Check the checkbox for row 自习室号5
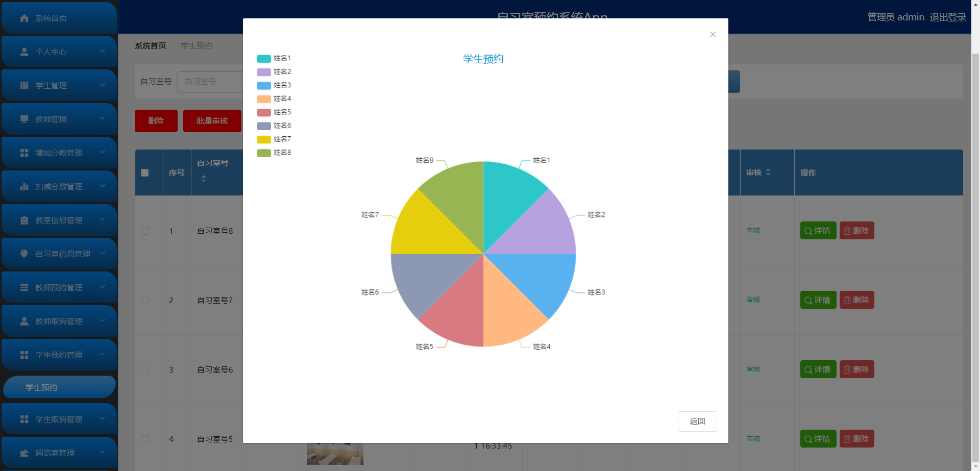This screenshot has width=980, height=471. tap(145, 439)
